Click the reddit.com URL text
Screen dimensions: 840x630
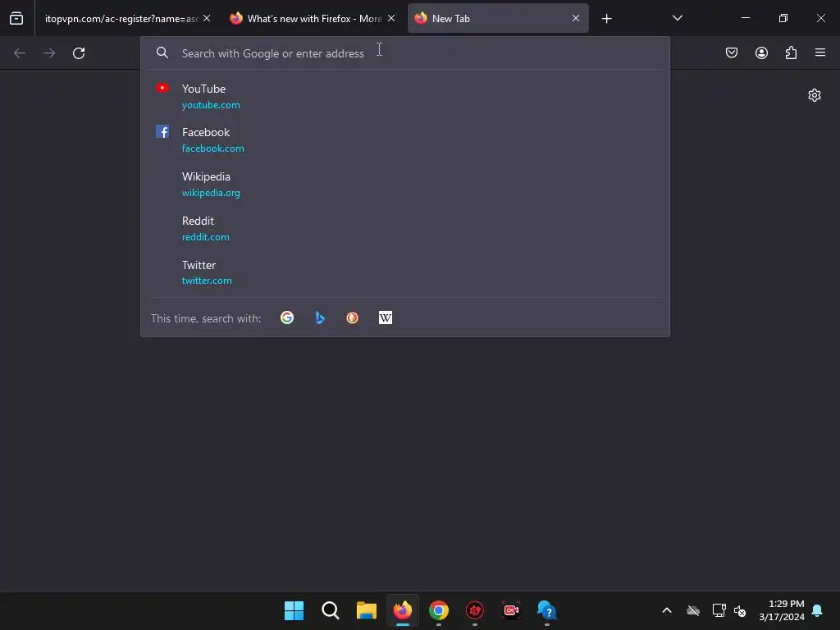pyautogui.click(x=205, y=237)
